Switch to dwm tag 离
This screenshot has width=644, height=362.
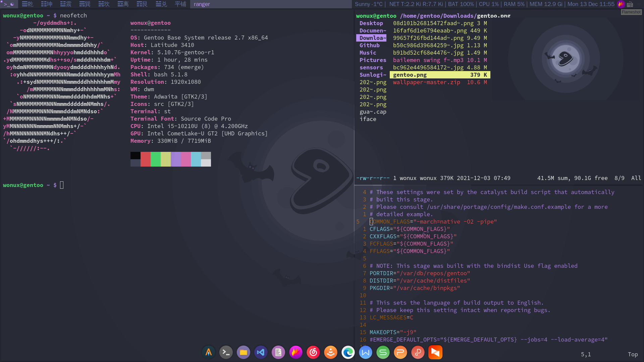pyautogui.click(x=123, y=4)
